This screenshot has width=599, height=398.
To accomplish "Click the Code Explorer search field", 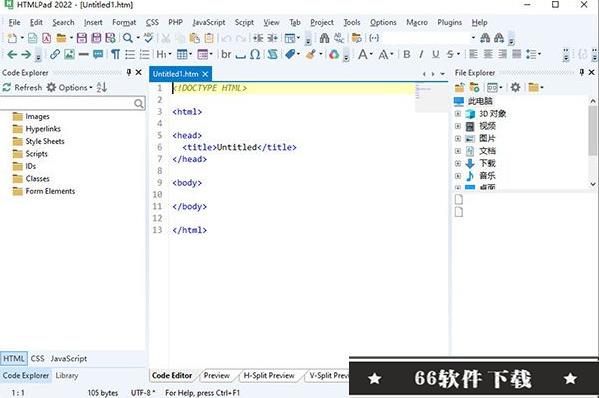I will tap(73, 104).
